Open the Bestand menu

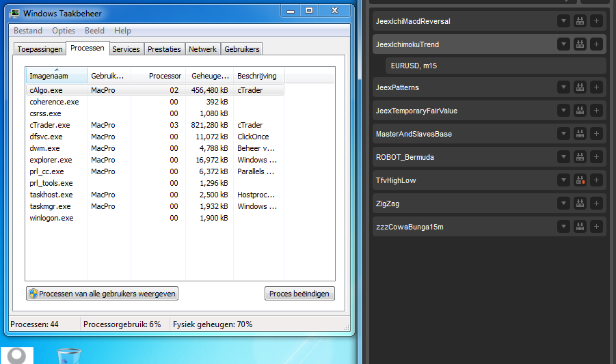28,31
